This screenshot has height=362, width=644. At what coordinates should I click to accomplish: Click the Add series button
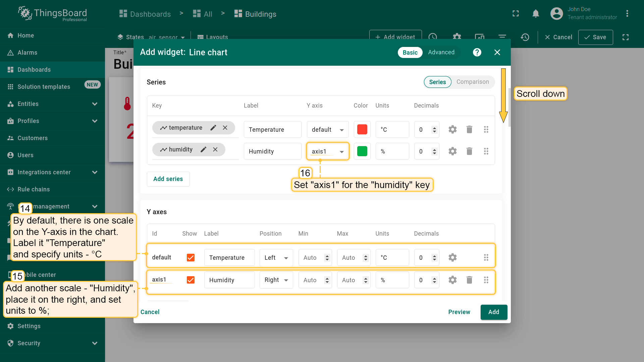pos(168,179)
